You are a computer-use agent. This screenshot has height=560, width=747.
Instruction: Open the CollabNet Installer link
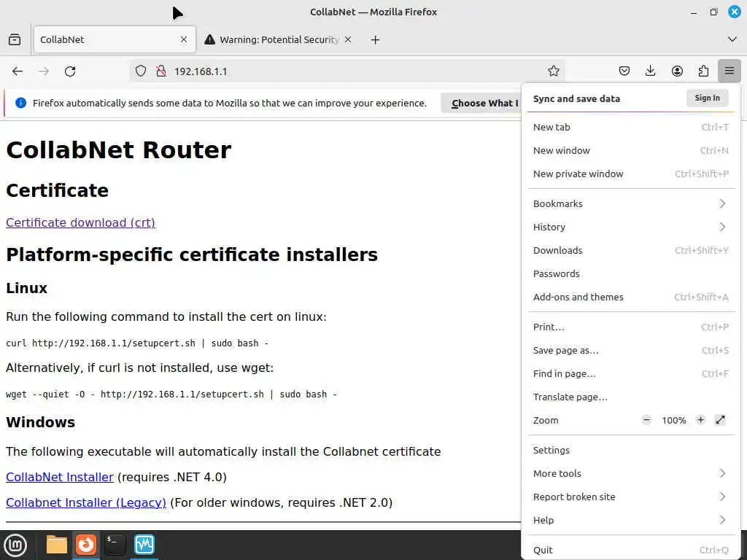pyautogui.click(x=60, y=477)
